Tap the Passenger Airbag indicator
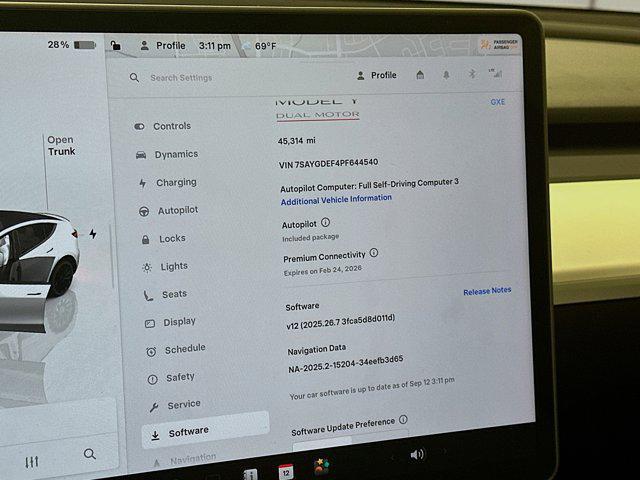The height and width of the screenshot is (480, 640). (499, 44)
